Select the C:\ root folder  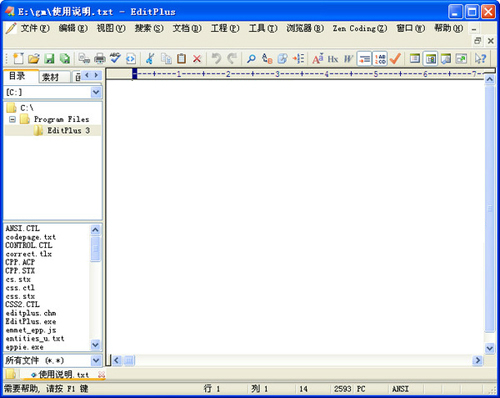[27, 108]
